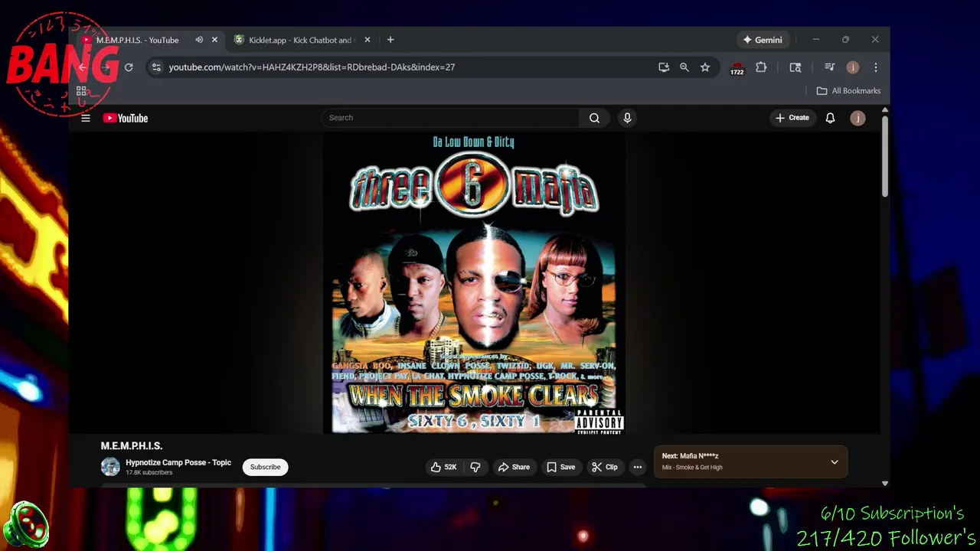
Task: Open Chrome profile avatar in toolbar
Action: click(852, 67)
